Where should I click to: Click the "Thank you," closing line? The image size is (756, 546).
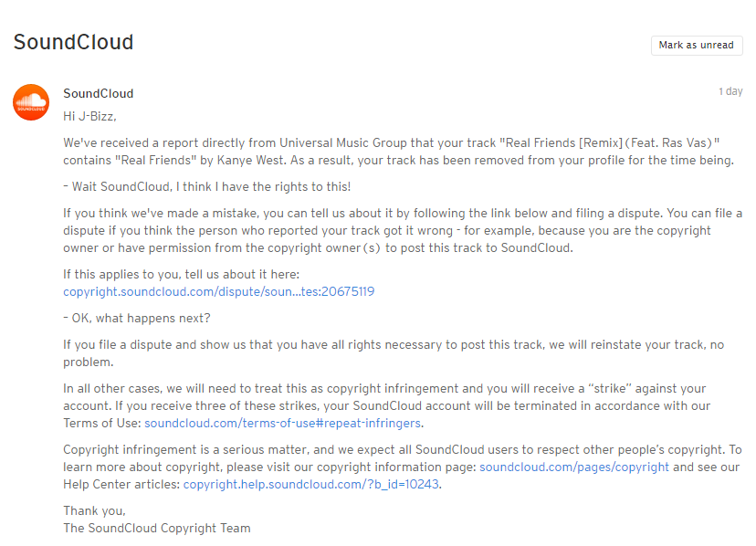tap(94, 510)
